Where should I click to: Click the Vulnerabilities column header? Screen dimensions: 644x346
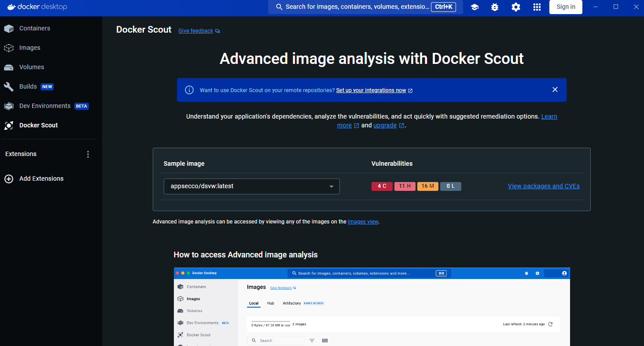click(392, 164)
